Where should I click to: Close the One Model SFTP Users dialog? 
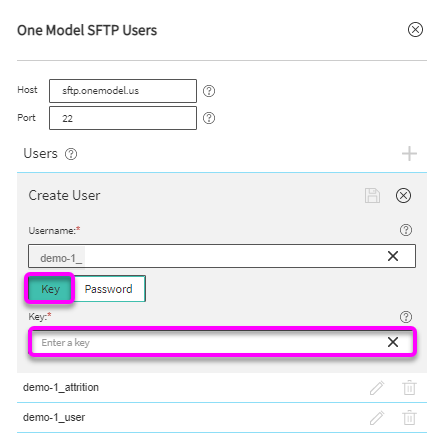point(415,30)
